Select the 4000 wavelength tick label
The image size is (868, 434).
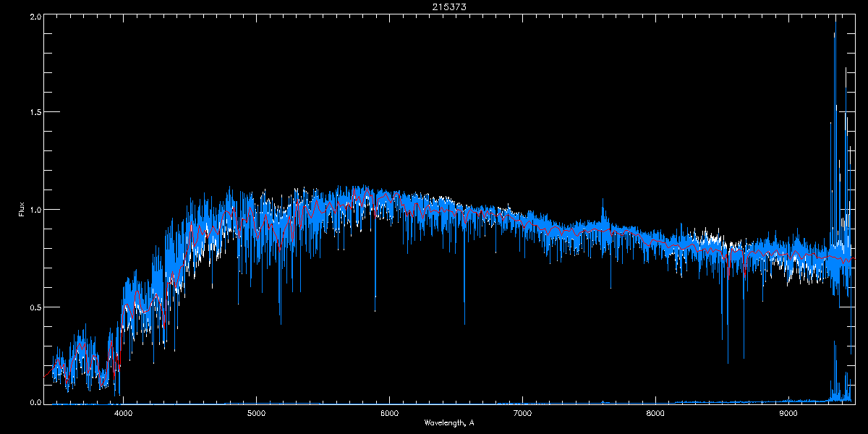pos(124,413)
